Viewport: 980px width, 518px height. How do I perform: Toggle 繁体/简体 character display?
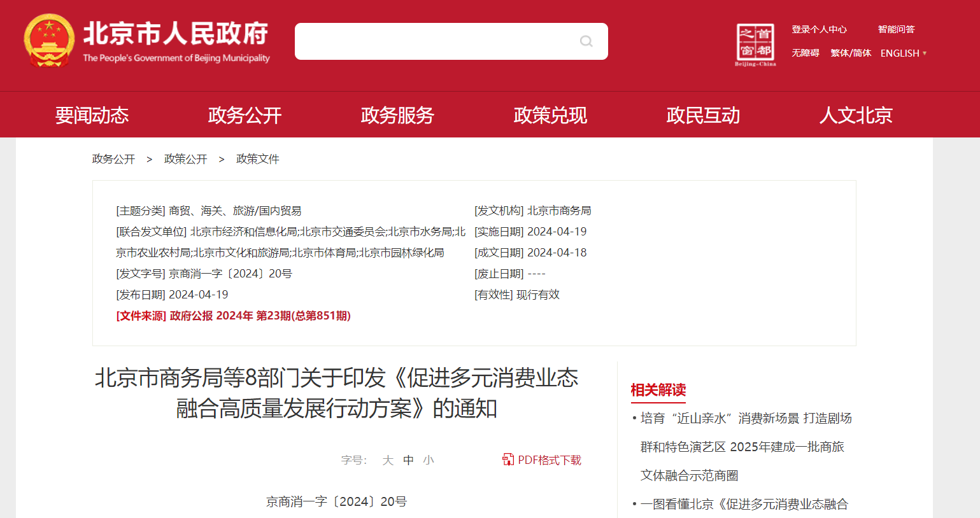(x=851, y=53)
